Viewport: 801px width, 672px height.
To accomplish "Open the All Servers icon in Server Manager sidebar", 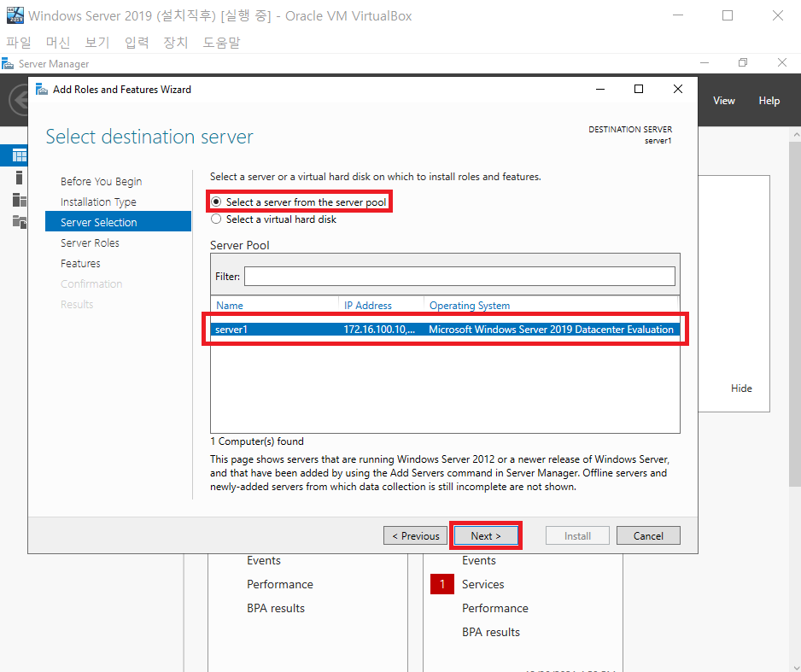I will tap(19, 200).
